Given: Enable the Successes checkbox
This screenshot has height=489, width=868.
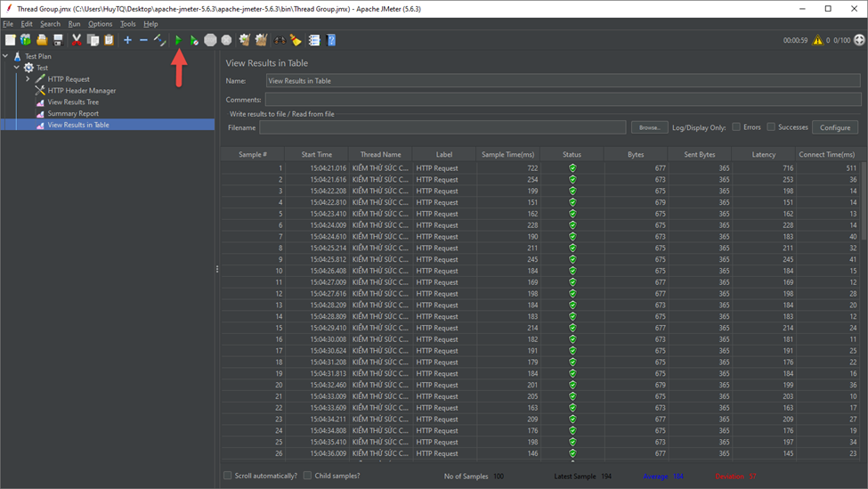Looking at the screenshot, I should pos(771,127).
